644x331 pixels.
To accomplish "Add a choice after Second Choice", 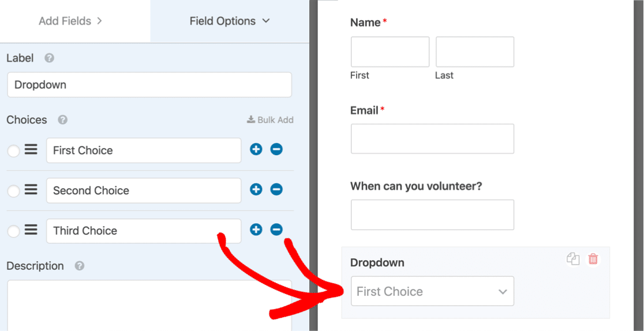I will [x=256, y=190].
